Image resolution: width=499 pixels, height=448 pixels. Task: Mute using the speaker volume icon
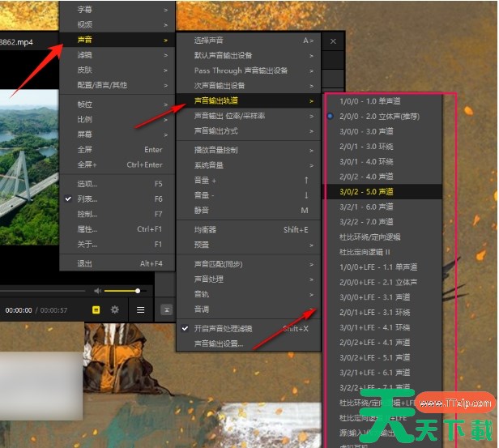97,291
